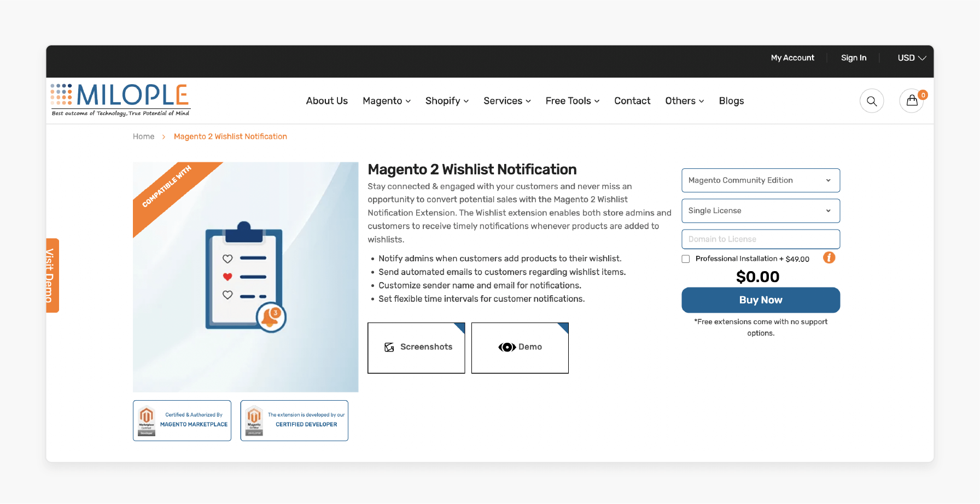The image size is (980, 504).
Task: Open the USD currency selector
Action: (912, 58)
